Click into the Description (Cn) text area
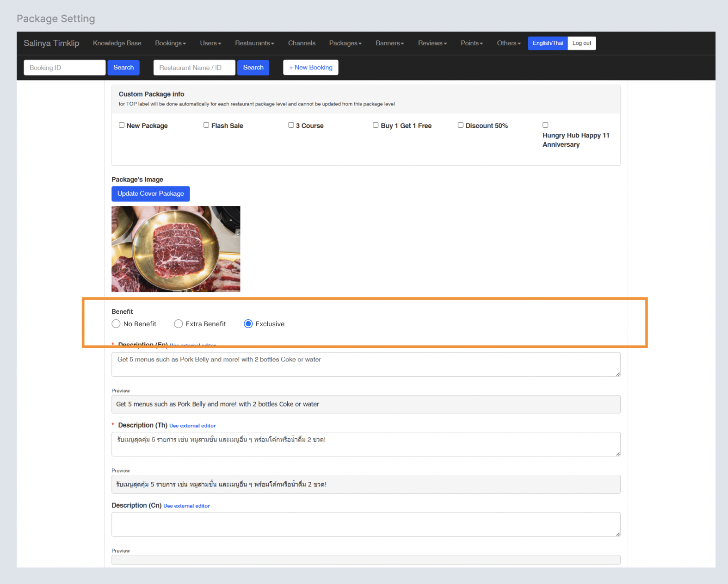 [x=365, y=524]
